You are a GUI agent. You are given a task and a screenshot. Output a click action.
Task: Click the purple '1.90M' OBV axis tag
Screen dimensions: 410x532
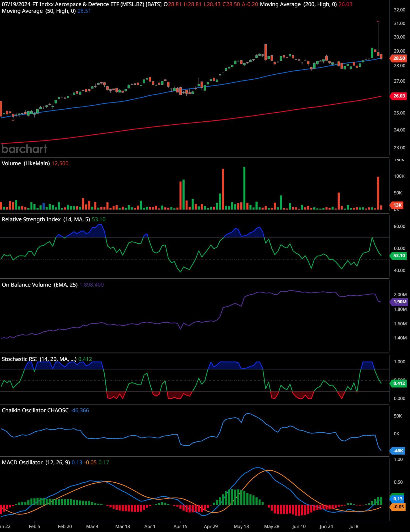(x=399, y=302)
